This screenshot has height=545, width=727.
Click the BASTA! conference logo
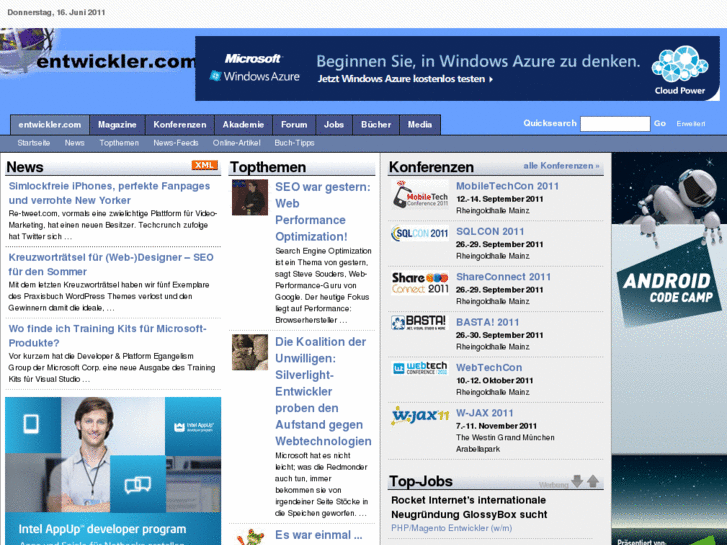[x=419, y=323]
